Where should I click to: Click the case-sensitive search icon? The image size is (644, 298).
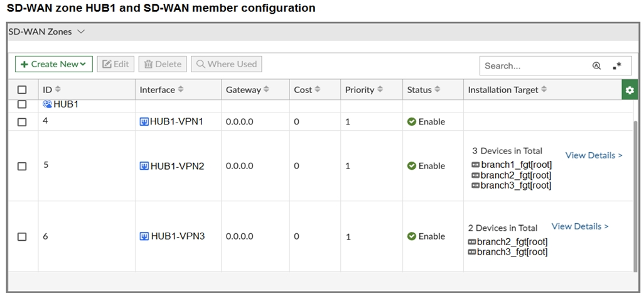click(x=596, y=66)
